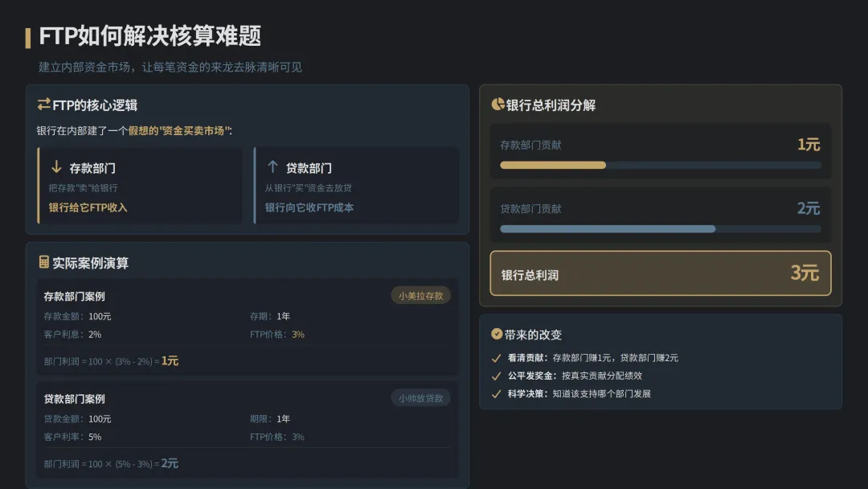Click the pie chart icon beside 银行总利润分解
Image resolution: width=868 pixels, height=489 pixels.
(x=497, y=104)
